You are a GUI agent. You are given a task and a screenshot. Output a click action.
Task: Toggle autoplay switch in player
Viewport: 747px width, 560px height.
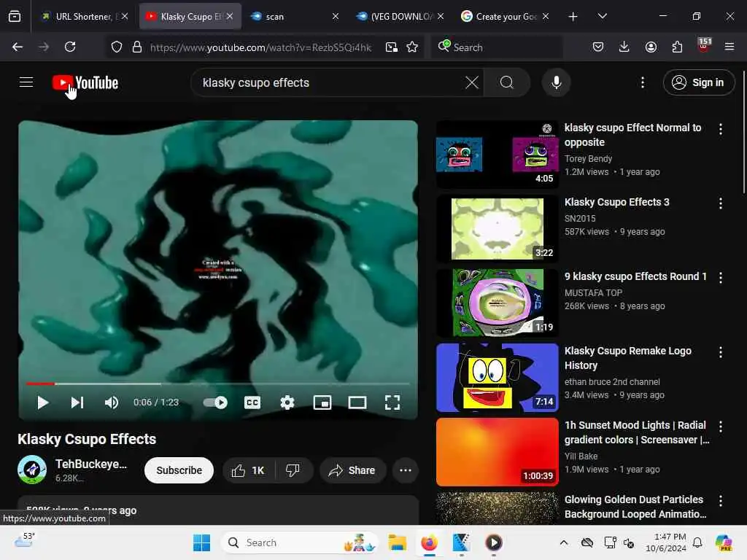(215, 402)
